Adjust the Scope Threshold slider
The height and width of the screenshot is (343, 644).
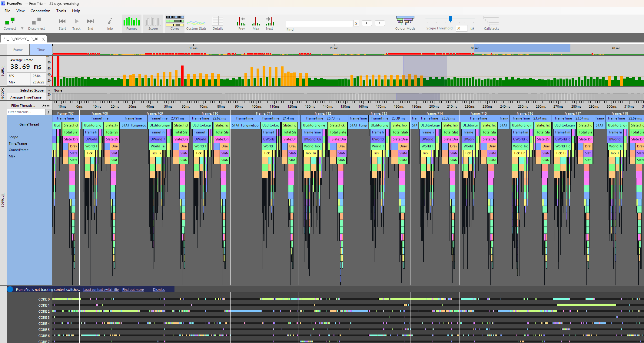coord(450,19)
